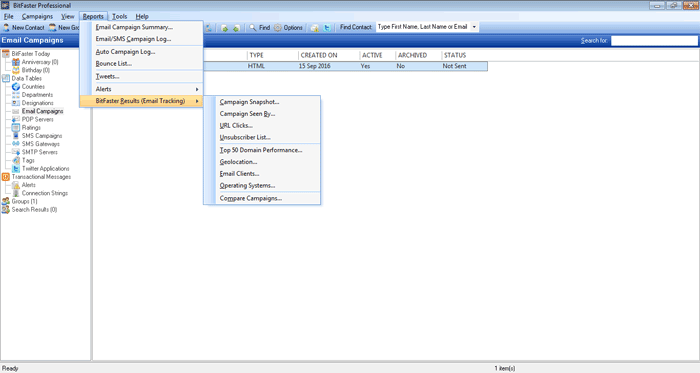Click the "1 item(s)" status bar text
This screenshot has width=700, height=373.
point(504,369)
